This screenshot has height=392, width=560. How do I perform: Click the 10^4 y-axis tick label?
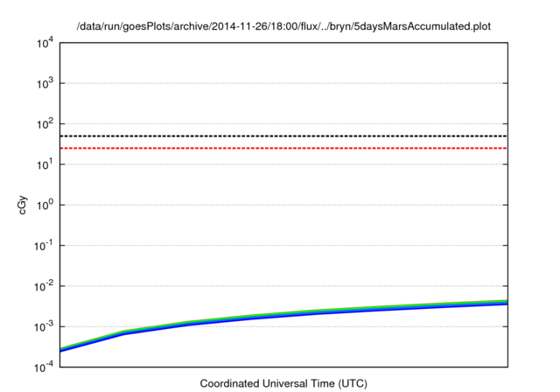45,43
